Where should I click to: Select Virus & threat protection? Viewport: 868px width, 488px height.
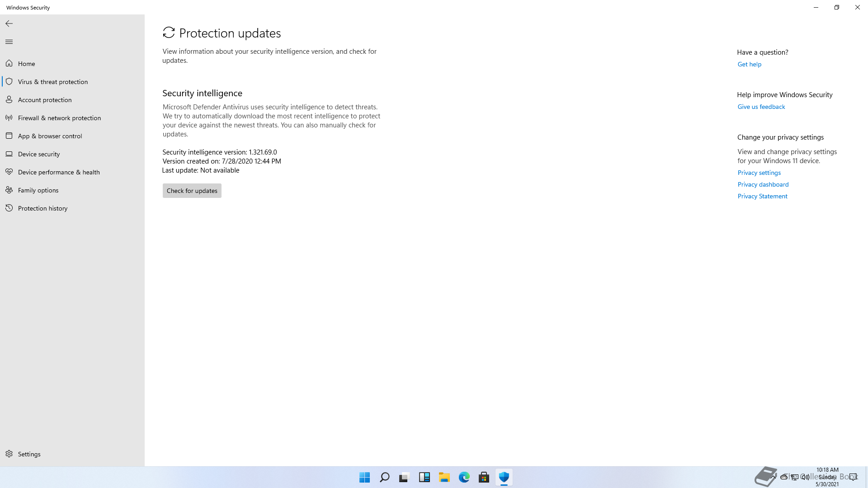pyautogui.click(x=53, y=82)
